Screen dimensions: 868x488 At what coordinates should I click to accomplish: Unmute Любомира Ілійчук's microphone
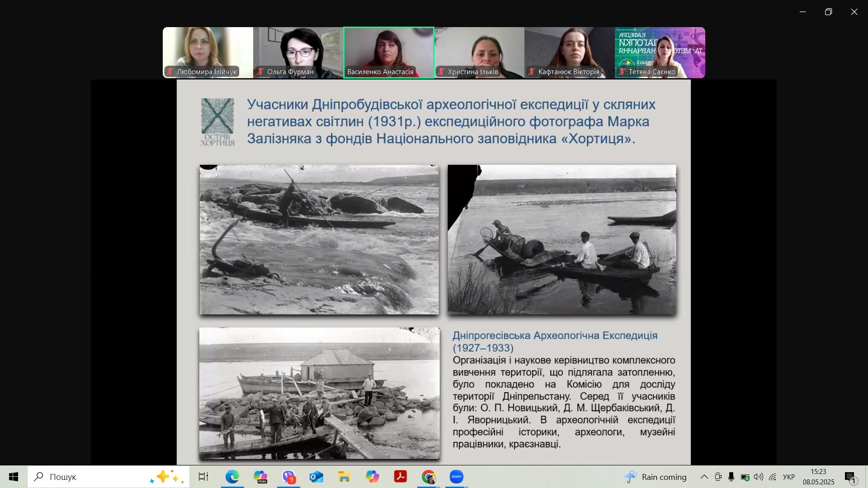169,71
